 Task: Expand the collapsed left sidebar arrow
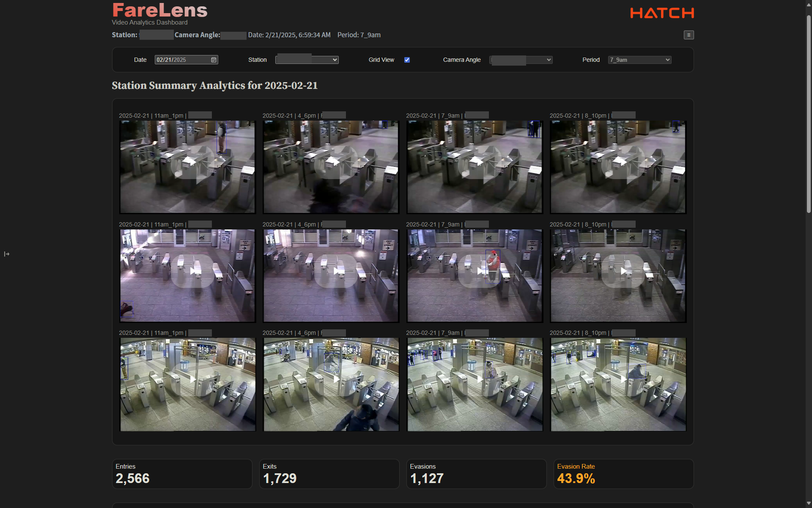pyautogui.click(x=7, y=254)
